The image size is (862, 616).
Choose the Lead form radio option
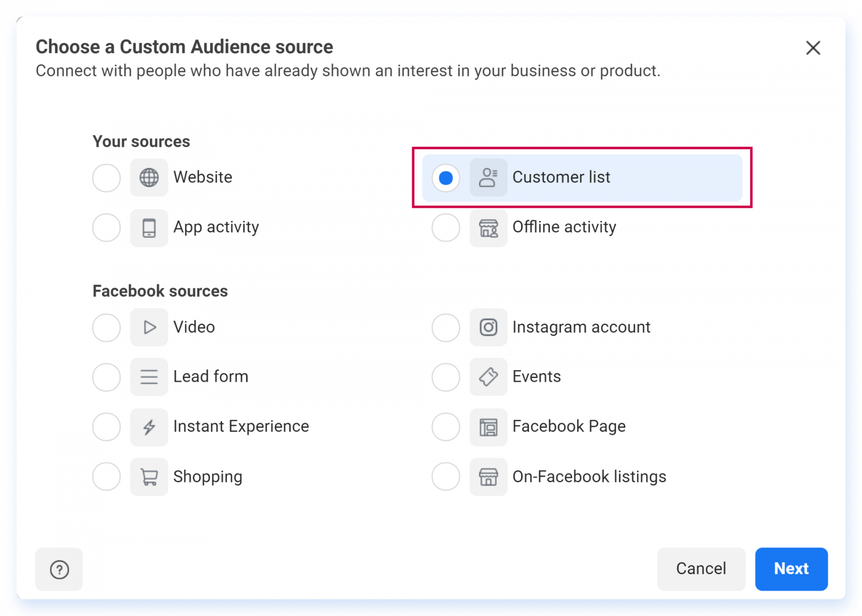pyautogui.click(x=106, y=377)
